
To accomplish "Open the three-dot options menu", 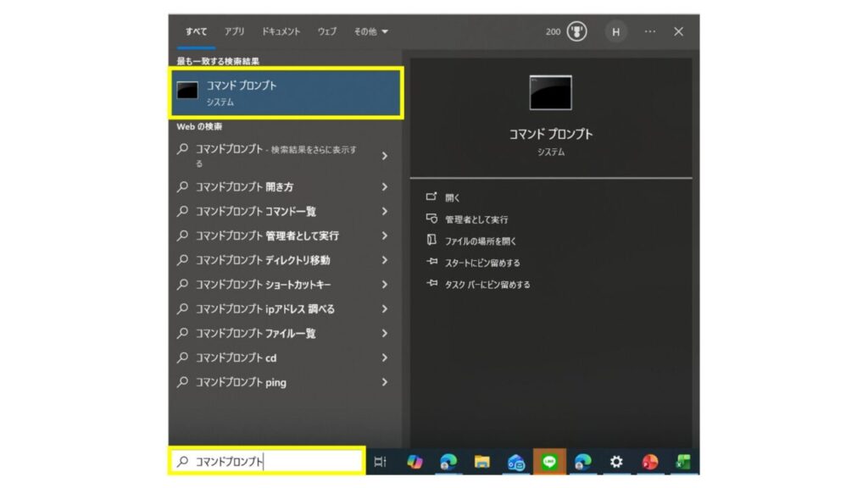I will point(649,31).
